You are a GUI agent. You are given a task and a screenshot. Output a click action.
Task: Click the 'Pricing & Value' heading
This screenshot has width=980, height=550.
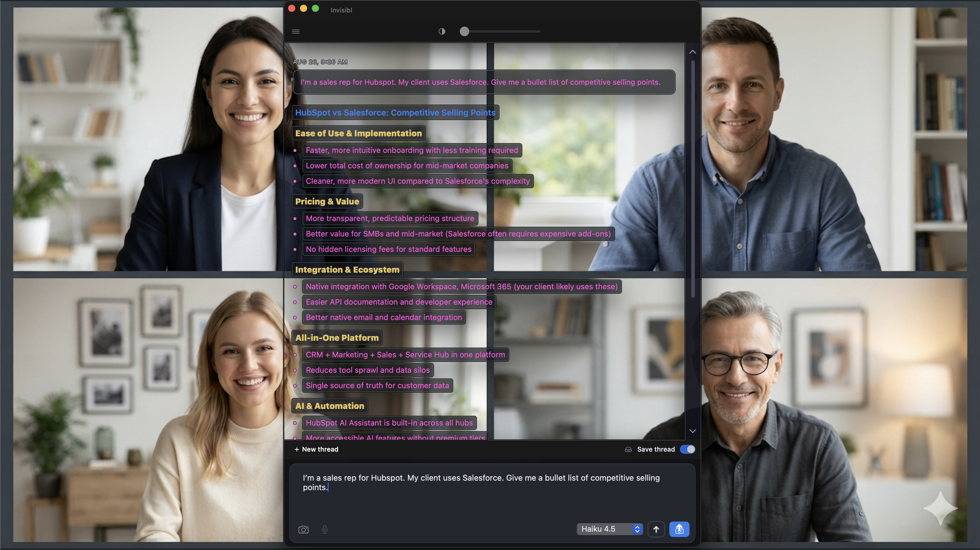(x=327, y=202)
